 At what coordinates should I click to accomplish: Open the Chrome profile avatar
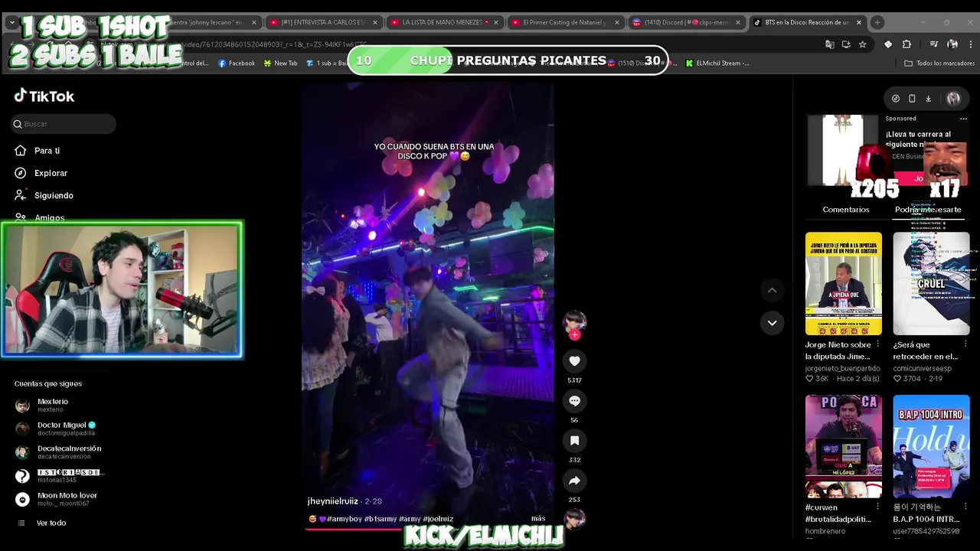(x=952, y=44)
